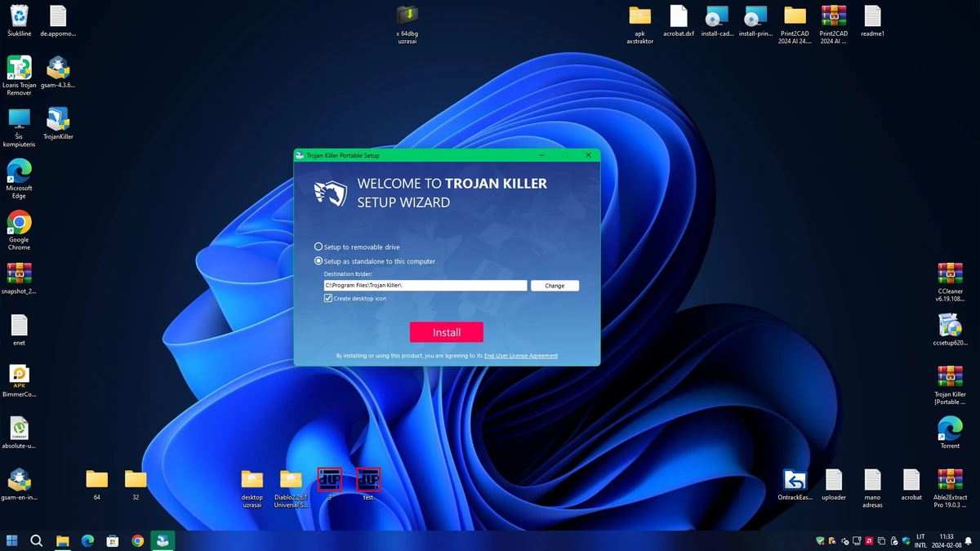Select the install-prin installer icon

pyautogui.click(x=756, y=20)
